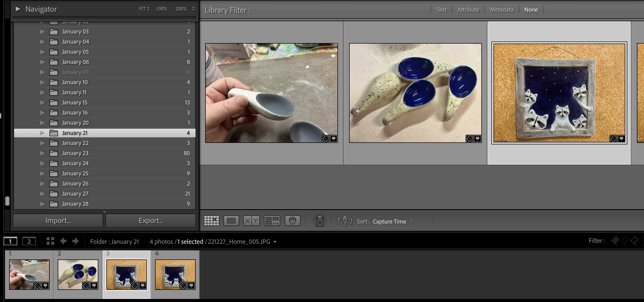Viewport: 644px width, 302px height.
Task: Select the Attribute library filter tab
Action: click(x=468, y=10)
